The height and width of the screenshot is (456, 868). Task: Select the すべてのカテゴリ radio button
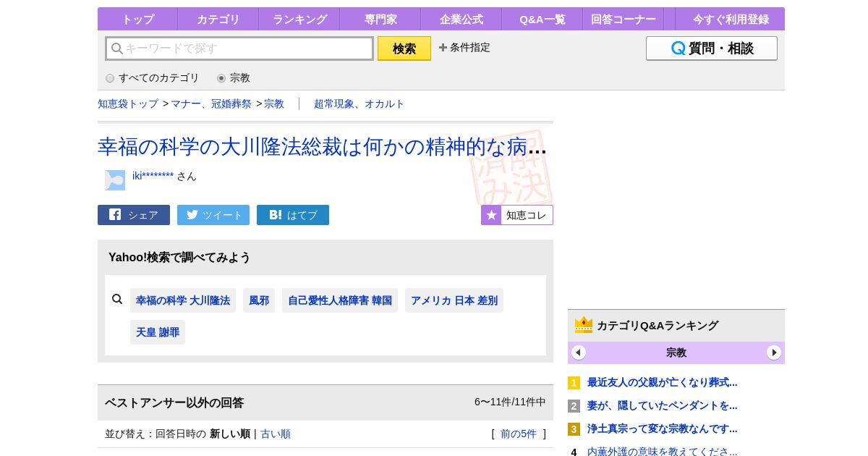(110, 78)
